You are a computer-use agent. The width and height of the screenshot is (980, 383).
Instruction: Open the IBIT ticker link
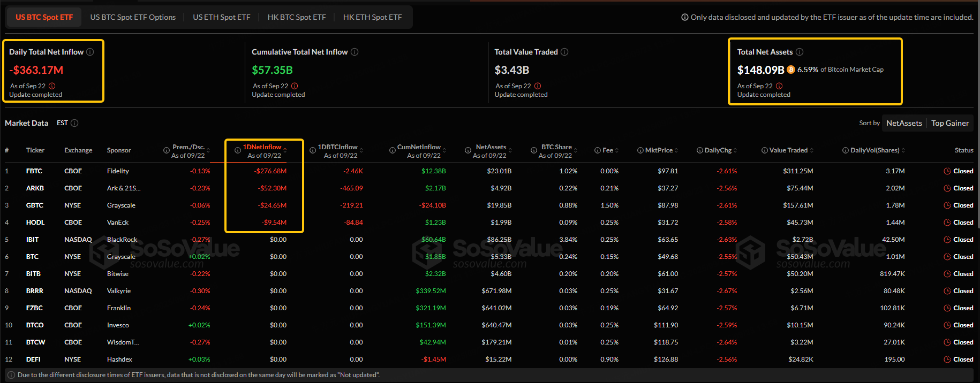32,240
